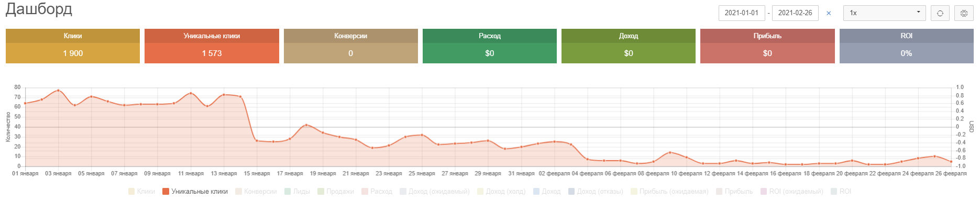Hide the Уникальные клики series in legend

tap(195, 192)
